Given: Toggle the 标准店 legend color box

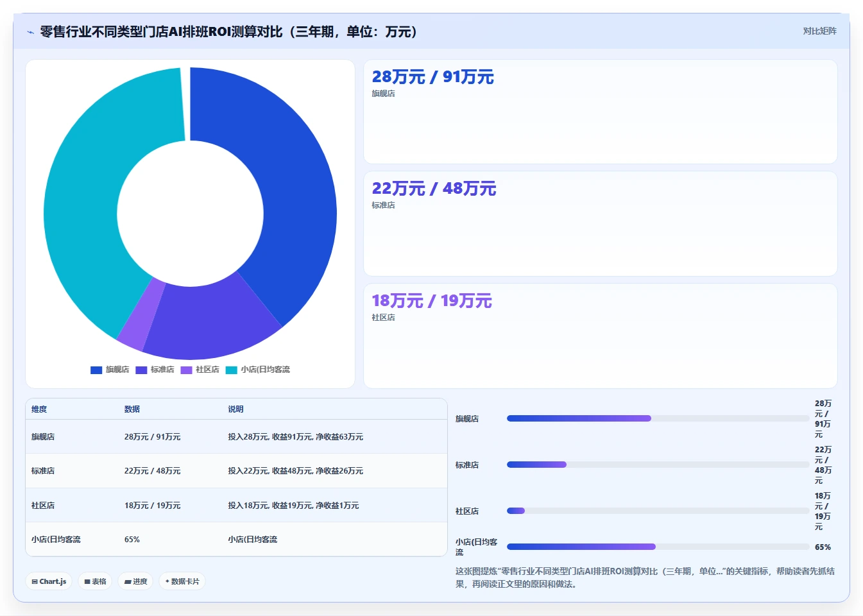Looking at the screenshot, I should (x=141, y=370).
